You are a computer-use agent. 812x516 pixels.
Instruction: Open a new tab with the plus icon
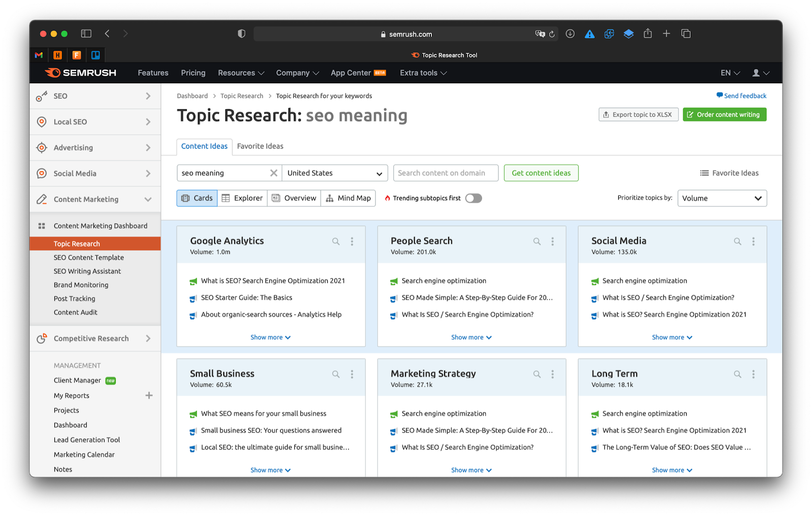click(x=666, y=34)
